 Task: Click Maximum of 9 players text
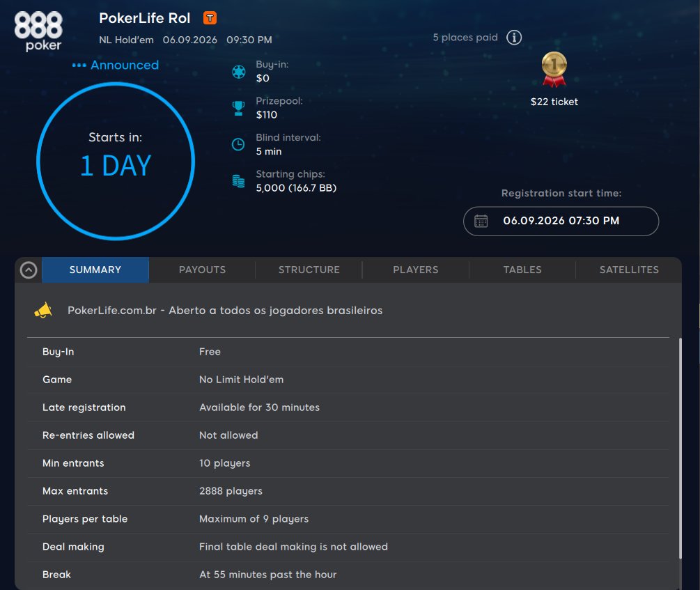point(254,519)
